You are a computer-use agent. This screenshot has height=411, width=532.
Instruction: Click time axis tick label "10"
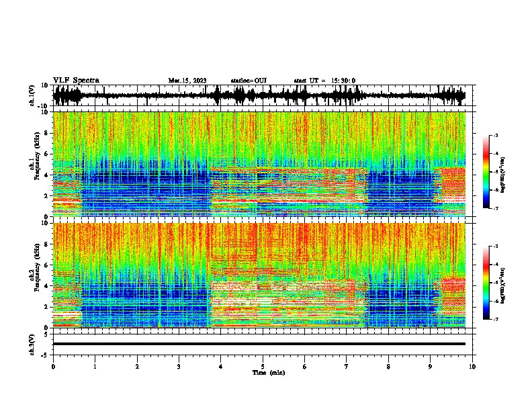[x=472, y=367]
